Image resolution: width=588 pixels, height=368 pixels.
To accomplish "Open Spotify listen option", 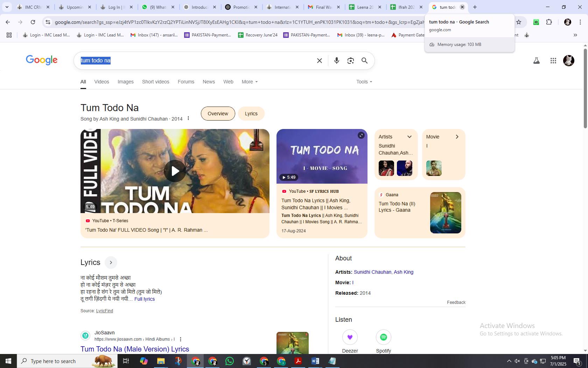I will pos(384,341).
